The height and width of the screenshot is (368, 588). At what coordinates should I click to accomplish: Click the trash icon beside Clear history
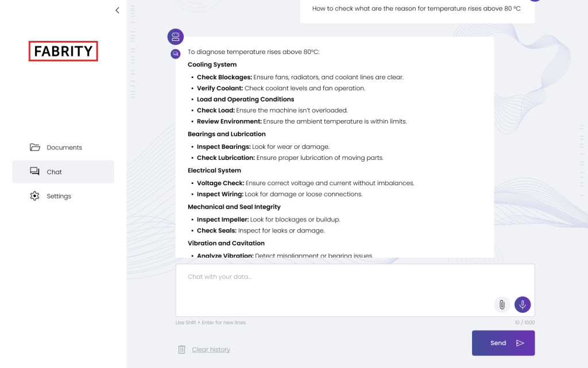[181, 349]
